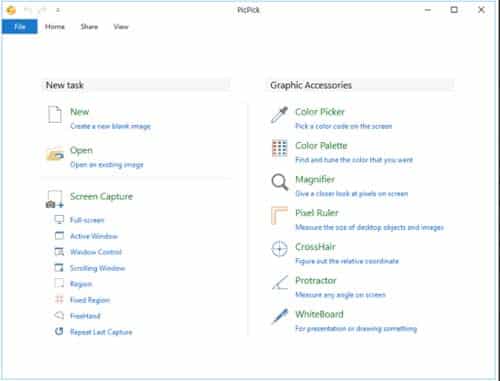The width and height of the screenshot is (500, 381).
Task: Click the PicPick app icon in title bar
Action: [11, 10]
